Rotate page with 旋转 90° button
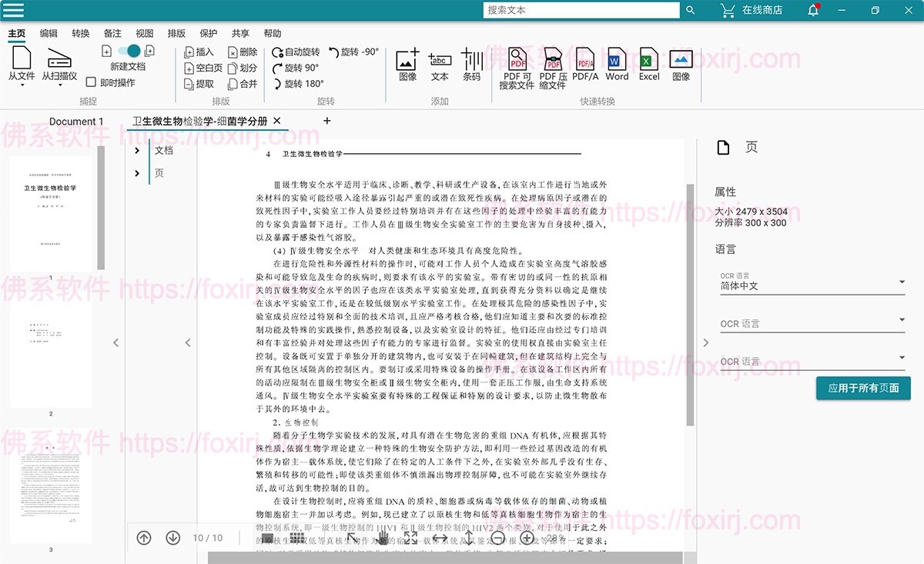 tap(296, 68)
